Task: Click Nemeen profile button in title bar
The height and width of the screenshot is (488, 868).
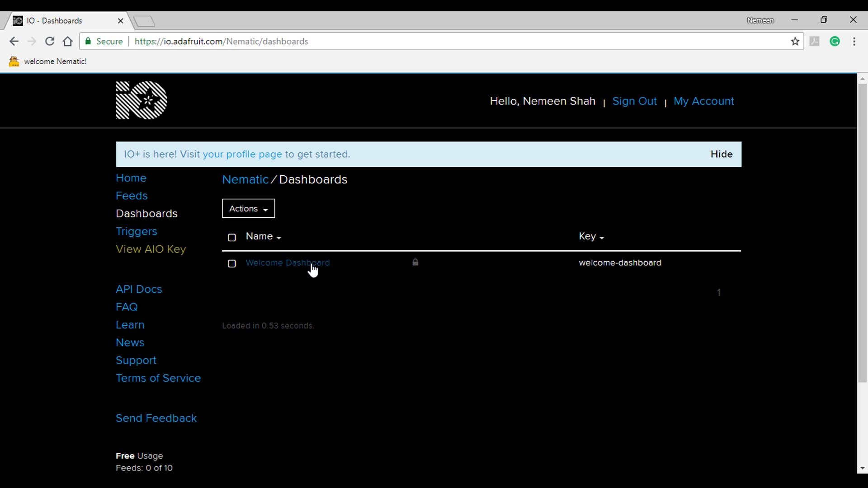Action: click(760, 21)
